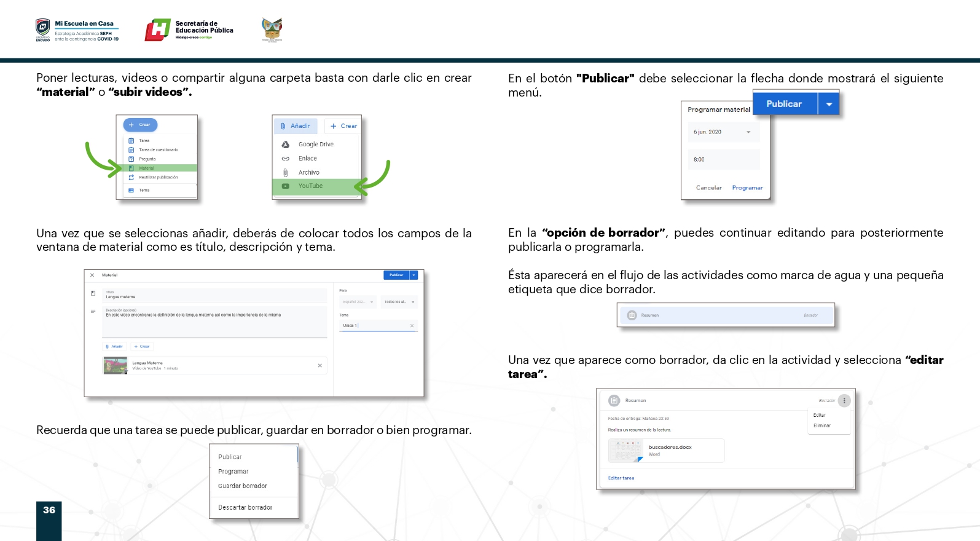Click the Crear button beside Añadir at top
The width and height of the screenshot is (980, 541).
343,126
